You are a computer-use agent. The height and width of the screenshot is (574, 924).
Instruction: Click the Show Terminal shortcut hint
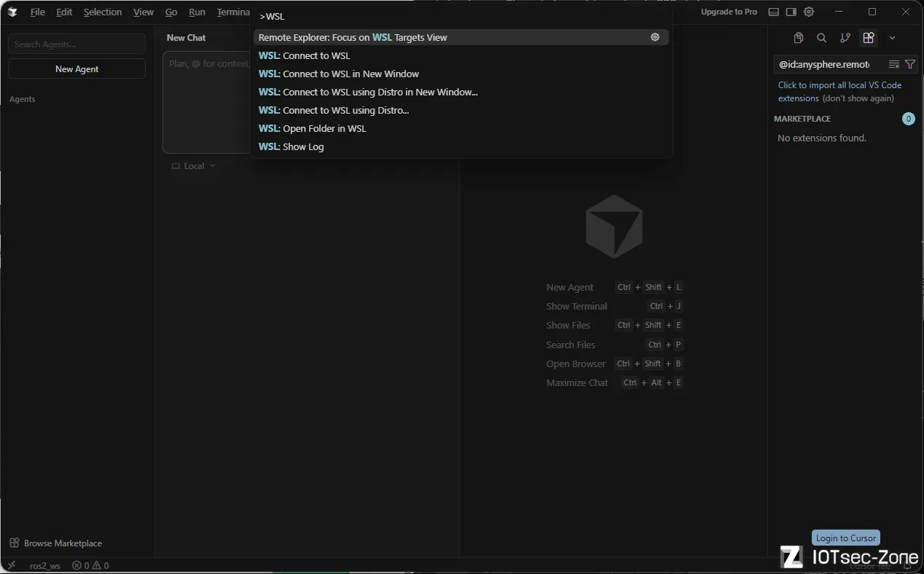tap(614, 306)
